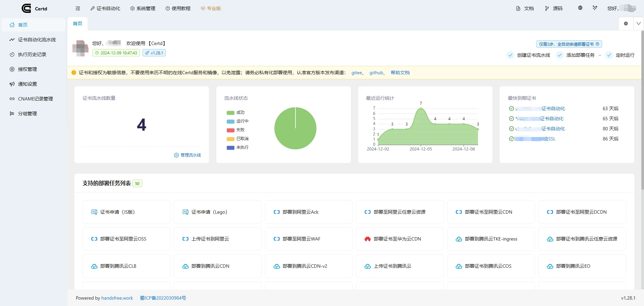The width and height of the screenshot is (644, 306).
Task: Click the 2024-12-09 10:47:43 time tag
Action: pyautogui.click(x=116, y=53)
